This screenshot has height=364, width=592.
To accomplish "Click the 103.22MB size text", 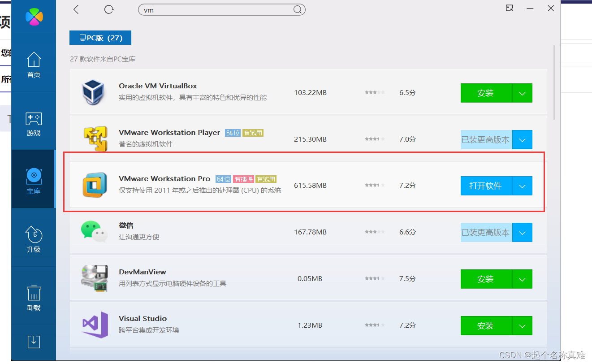I will (x=310, y=93).
